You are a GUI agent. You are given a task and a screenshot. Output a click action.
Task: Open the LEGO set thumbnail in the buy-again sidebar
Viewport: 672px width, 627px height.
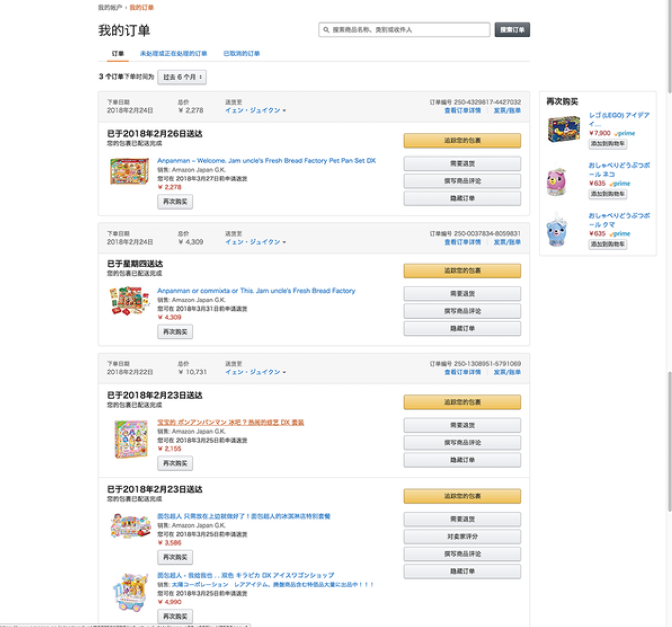(x=563, y=129)
